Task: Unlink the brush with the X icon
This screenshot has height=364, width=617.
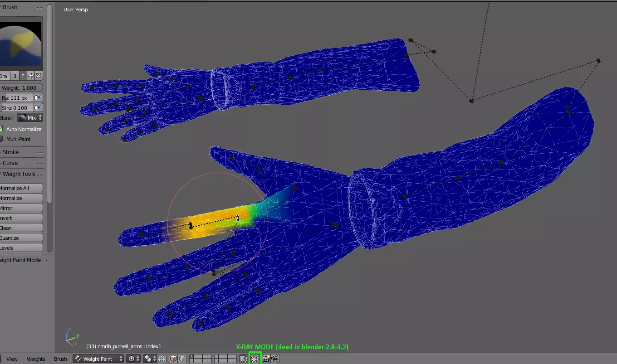Action: coord(39,76)
